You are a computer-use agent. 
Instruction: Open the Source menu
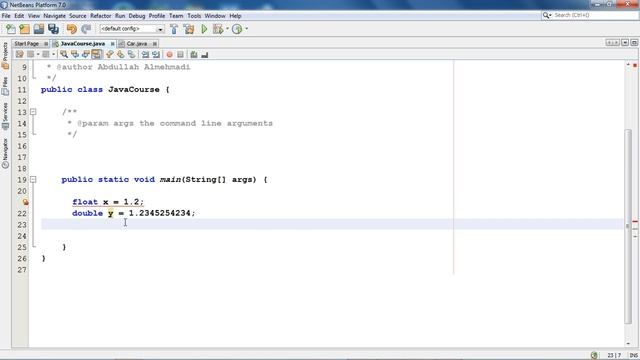click(78, 16)
